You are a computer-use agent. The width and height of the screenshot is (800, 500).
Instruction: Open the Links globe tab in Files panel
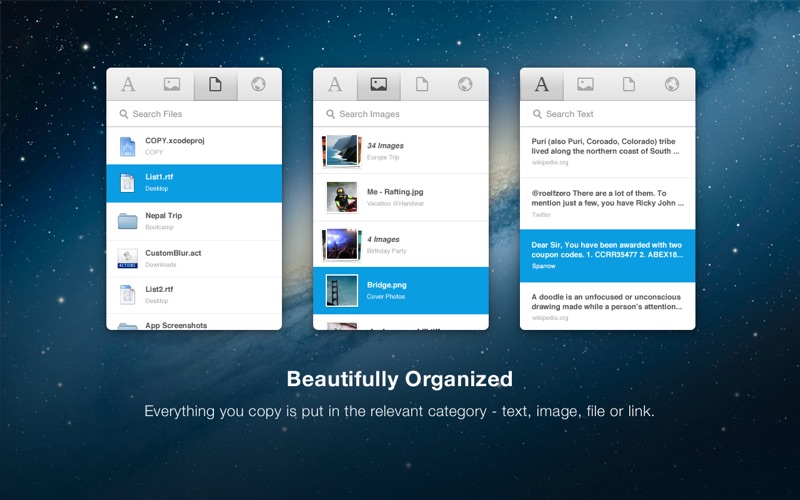coord(259,84)
